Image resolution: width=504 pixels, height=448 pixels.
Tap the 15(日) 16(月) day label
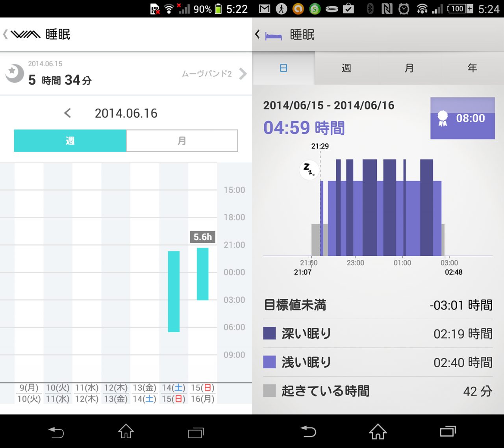pos(203,393)
